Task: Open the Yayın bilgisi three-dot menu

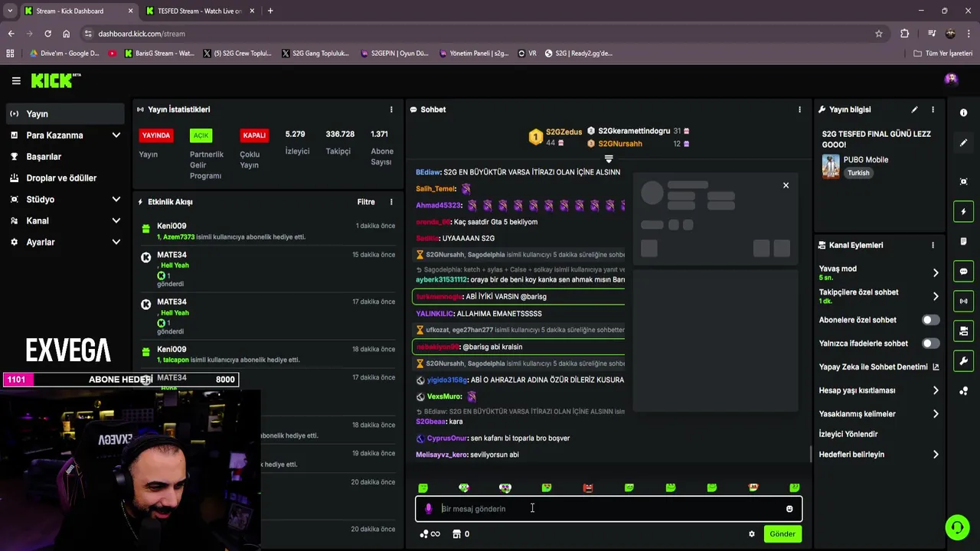Action: pos(933,109)
